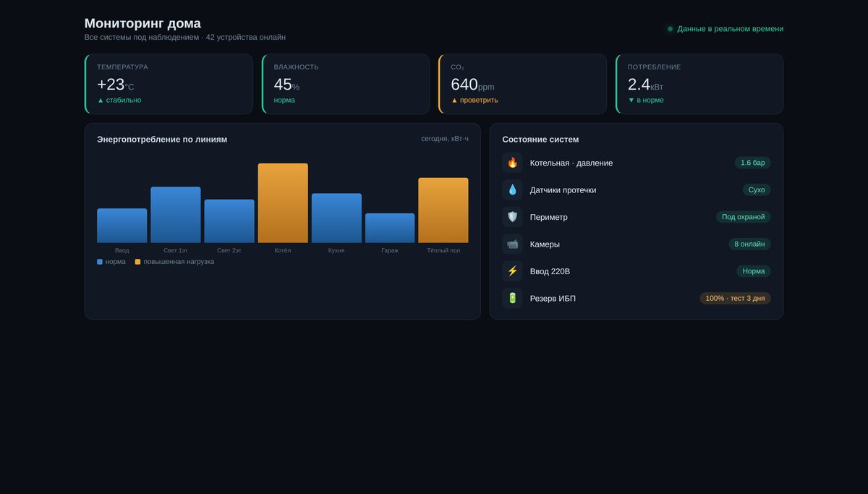The height and width of the screenshot is (494, 868).
Task: Click the 'Периметр' row label
Action: 549,217
